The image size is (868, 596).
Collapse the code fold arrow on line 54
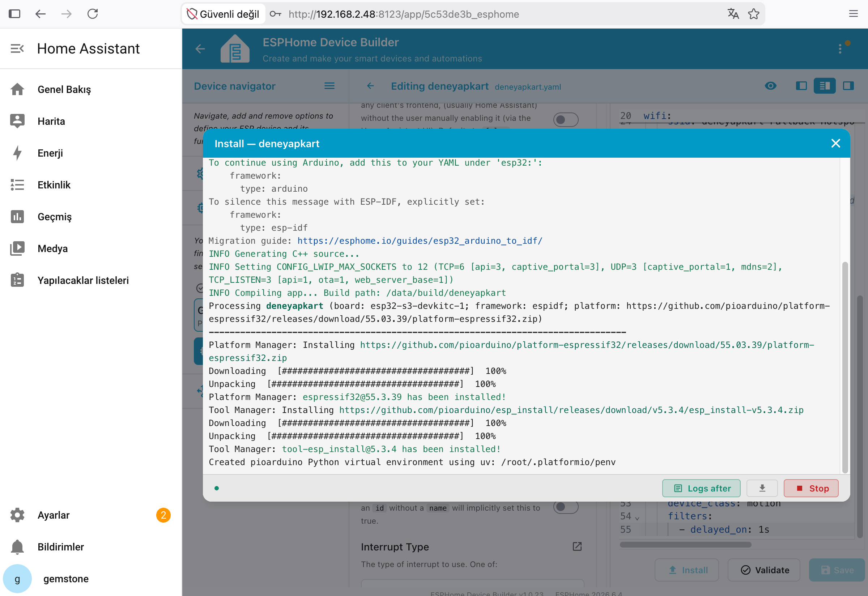pyautogui.click(x=637, y=518)
